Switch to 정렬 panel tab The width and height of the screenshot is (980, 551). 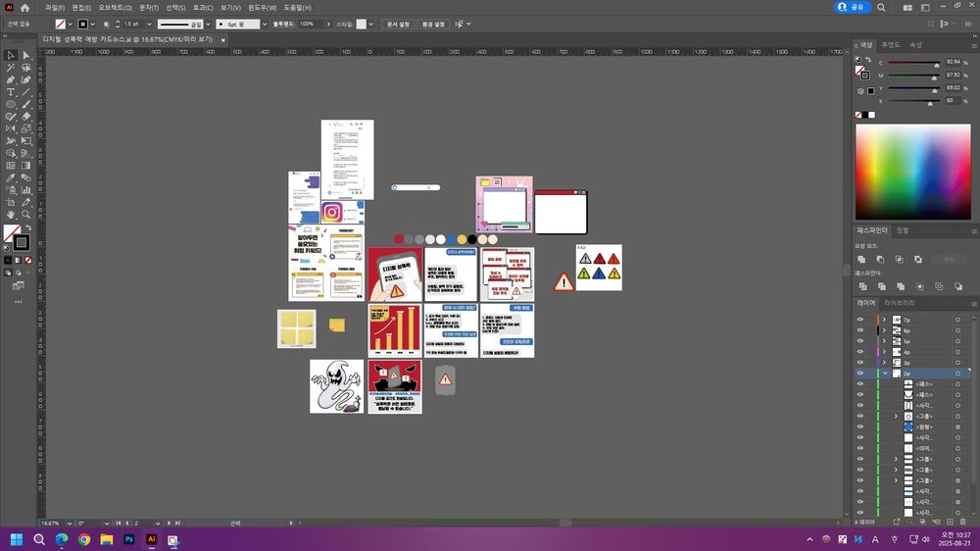[x=903, y=230]
